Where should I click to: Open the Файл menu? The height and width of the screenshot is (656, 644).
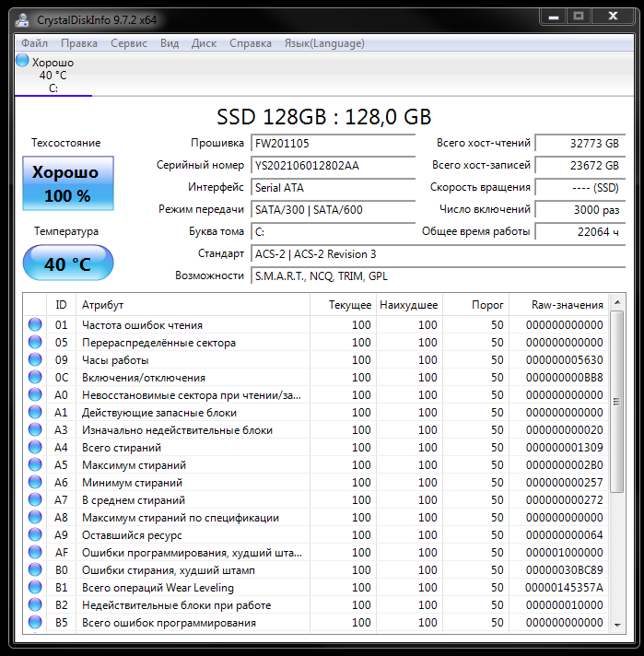click(x=35, y=43)
